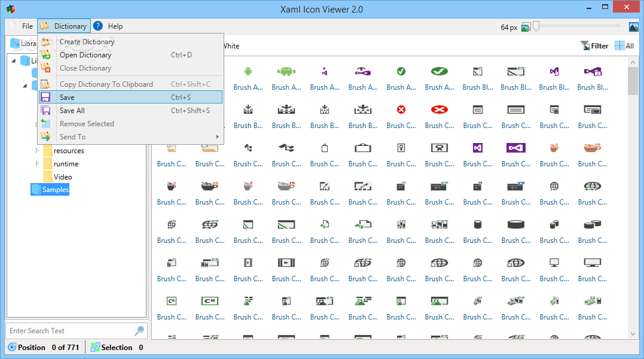Screen dimensions: 644x359
Task: Select the large orange coffee cup icon
Action: [592, 148]
